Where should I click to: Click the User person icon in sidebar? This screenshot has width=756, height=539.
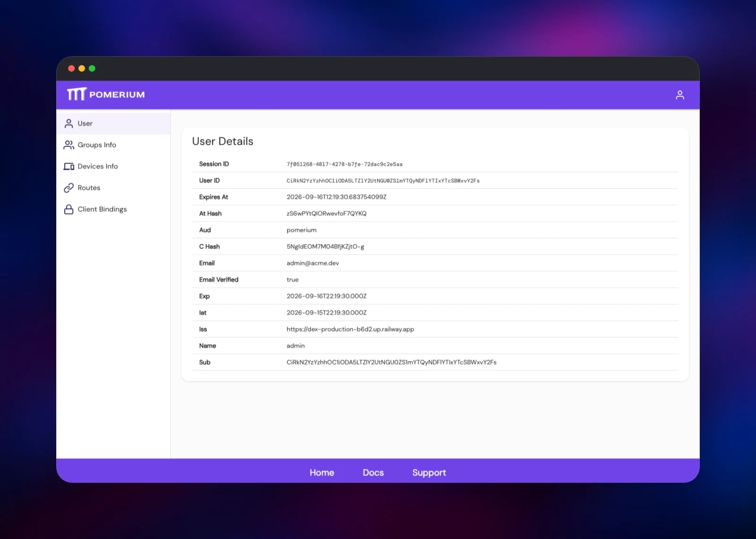click(x=69, y=123)
